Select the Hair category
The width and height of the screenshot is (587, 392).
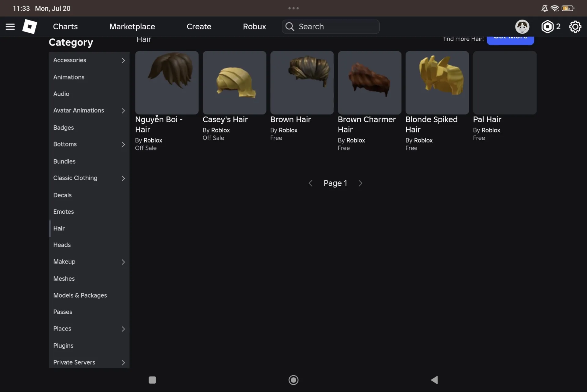pos(89,228)
